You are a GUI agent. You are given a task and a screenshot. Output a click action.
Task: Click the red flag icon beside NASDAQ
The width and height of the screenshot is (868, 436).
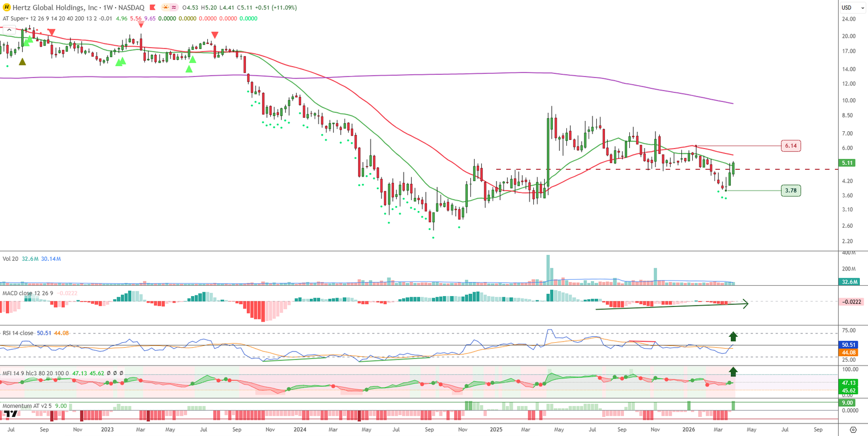click(152, 8)
